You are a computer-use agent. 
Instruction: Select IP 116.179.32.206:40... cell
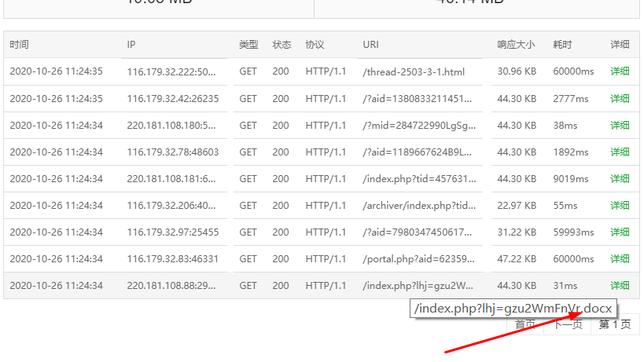(171, 206)
